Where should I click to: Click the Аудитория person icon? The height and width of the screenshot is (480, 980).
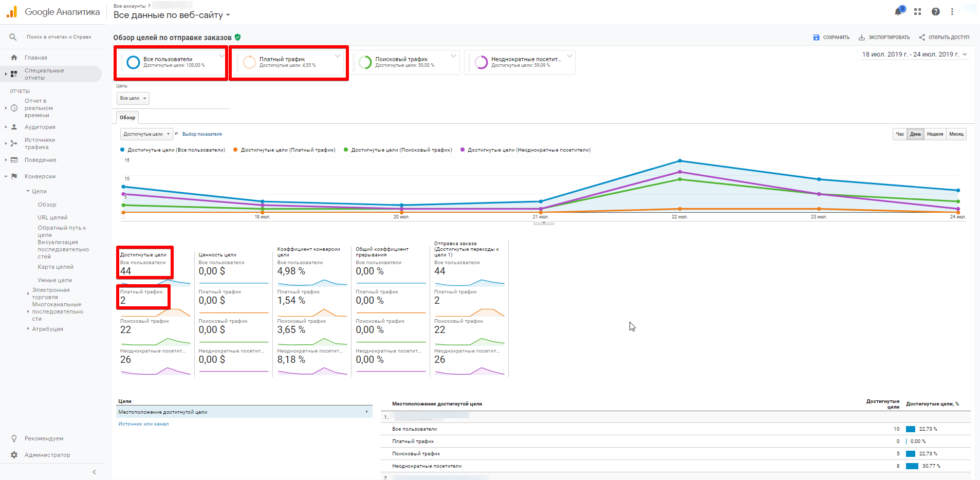tap(14, 127)
